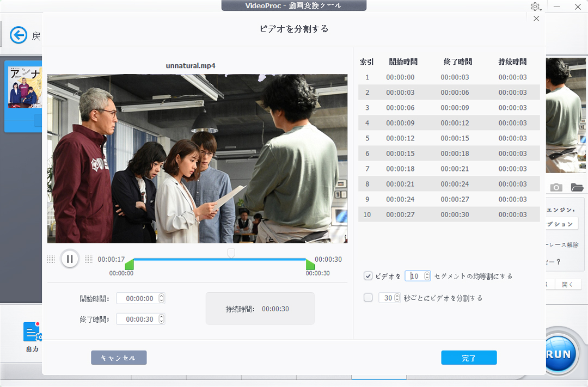The image size is (588, 387).
Task: Adjust the 終了時間 stepper arrows
Action: [162, 319]
